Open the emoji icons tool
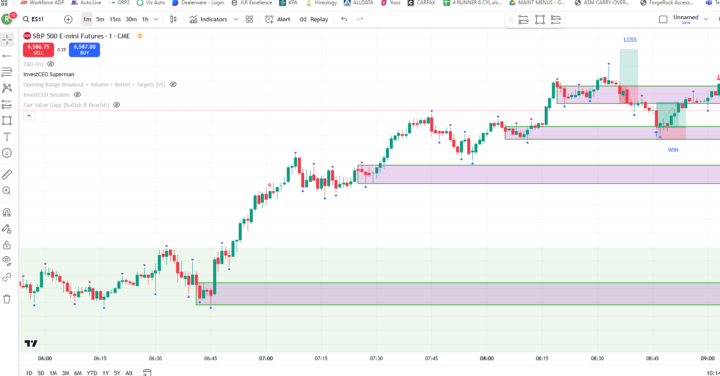This screenshot has width=720, height=376. 7,153
